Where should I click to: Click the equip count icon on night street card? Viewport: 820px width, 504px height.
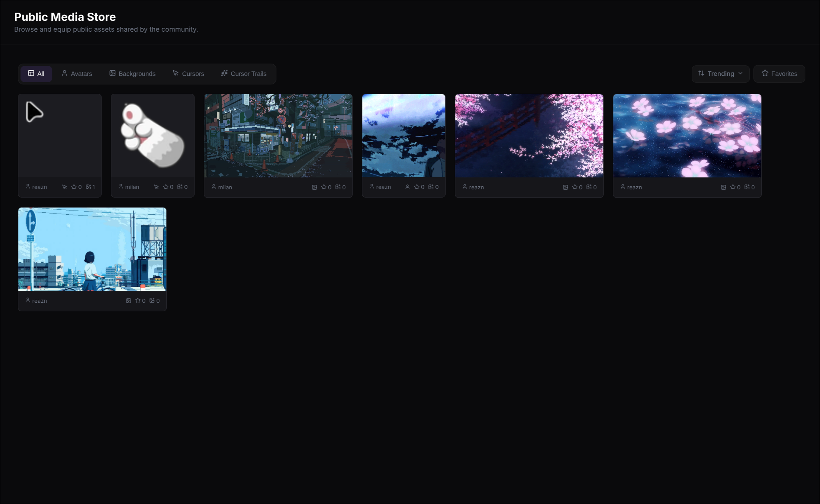[x=338, y=187]
